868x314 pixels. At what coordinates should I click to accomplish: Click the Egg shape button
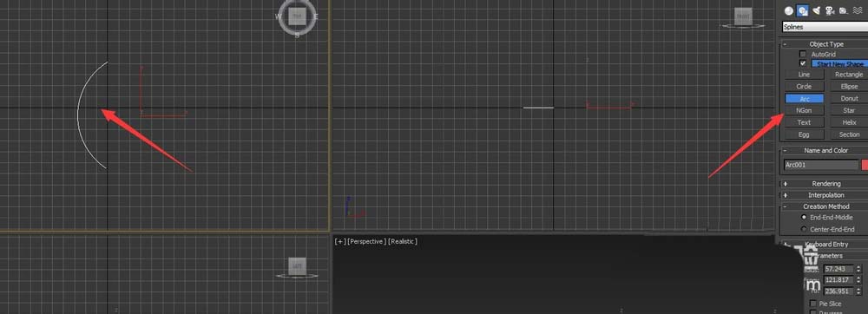pyautogui.click(x=805, y=134)
